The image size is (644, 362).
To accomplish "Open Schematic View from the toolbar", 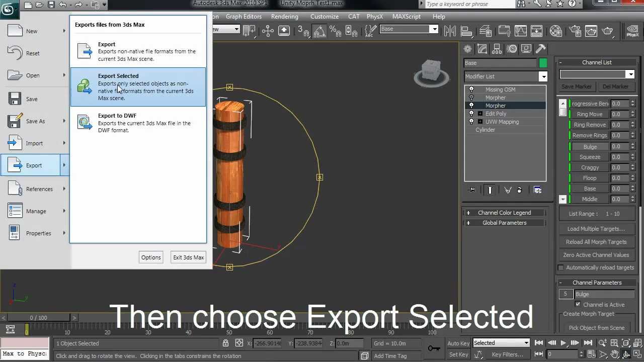I will (x=536, y=31).
